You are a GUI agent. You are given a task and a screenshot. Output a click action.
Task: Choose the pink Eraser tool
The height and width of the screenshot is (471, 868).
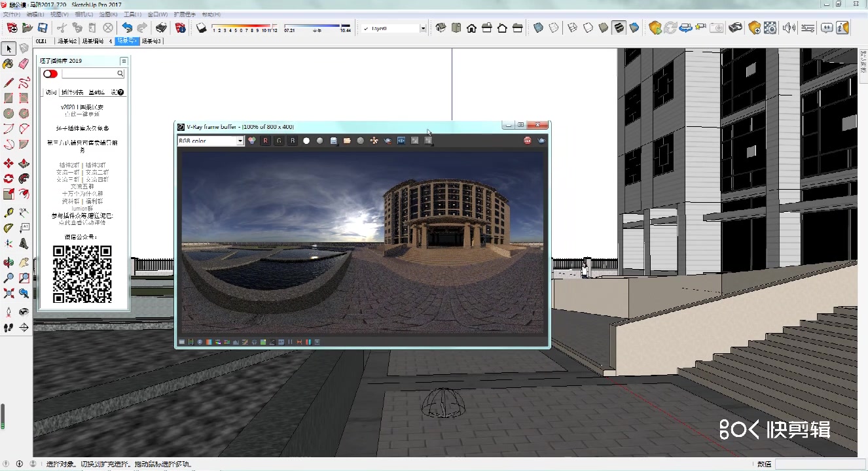click(x=24, y=63)
